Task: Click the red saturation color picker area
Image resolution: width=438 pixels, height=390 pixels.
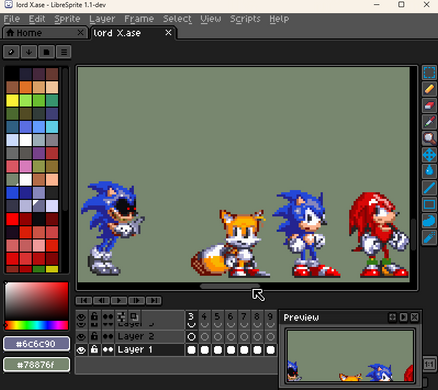Action: [x=37, y=301]
